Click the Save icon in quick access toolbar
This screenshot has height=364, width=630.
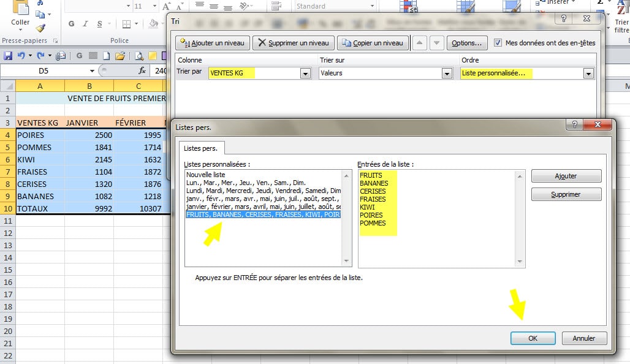[x=8, y=56]
